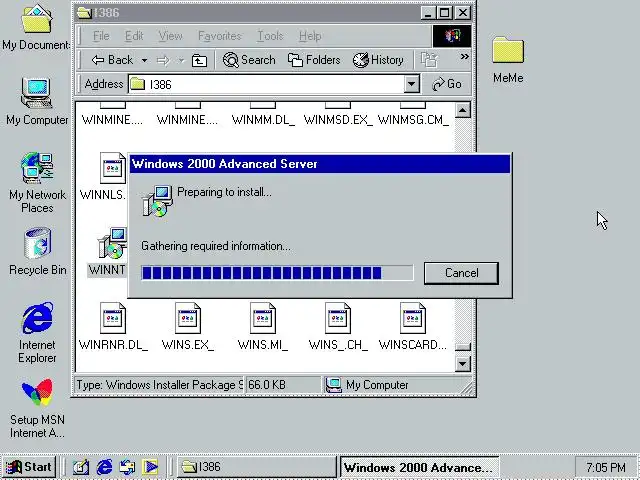The height and width of the screenshot is (480, 640).
Task: Select WINSCARD file icon
Action: click(413, 318)
